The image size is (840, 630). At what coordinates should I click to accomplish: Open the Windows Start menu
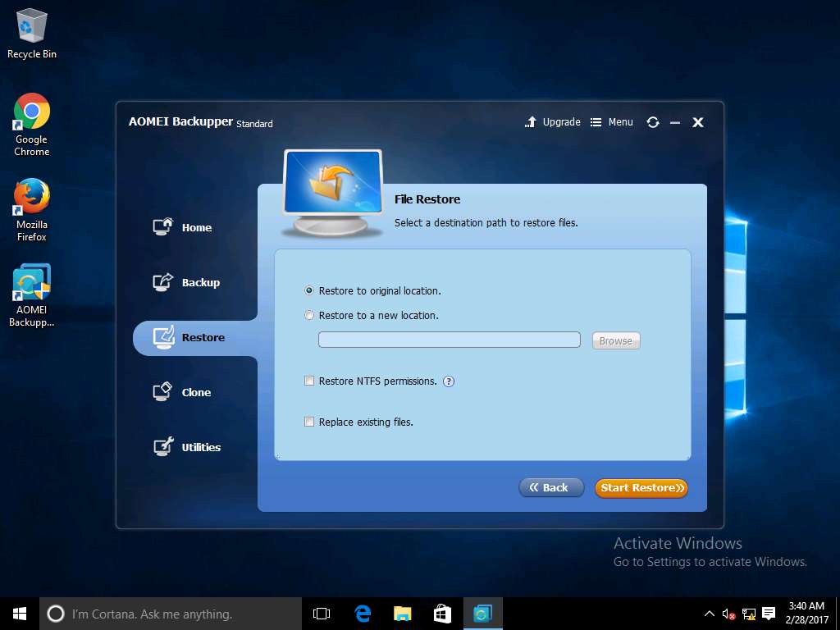[20, 614]
